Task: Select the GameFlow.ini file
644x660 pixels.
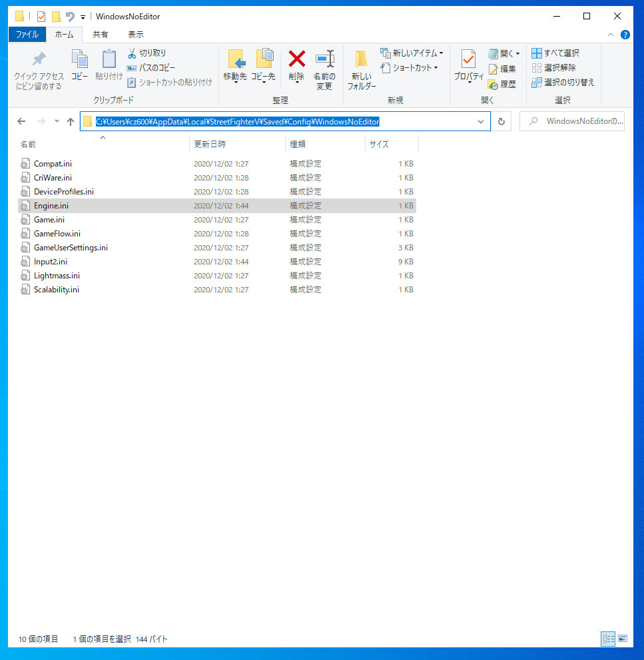Action: pyautogui.click(x=216, y=234)
